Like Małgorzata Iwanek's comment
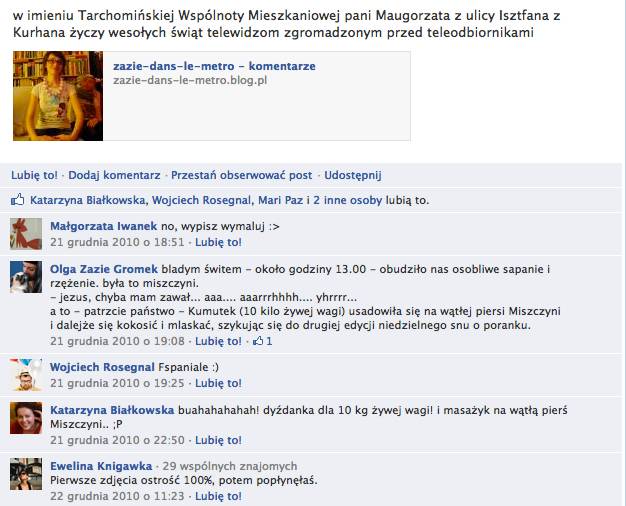Image resolution: width=626 pixels, height=506 pixels. (x=218, y=242)
